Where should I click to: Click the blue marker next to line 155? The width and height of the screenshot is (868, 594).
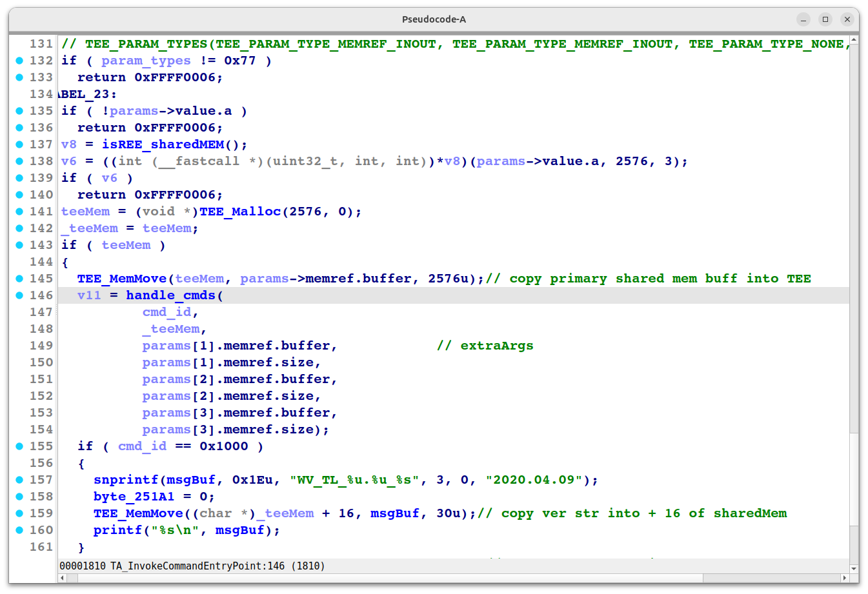(19, 446)
